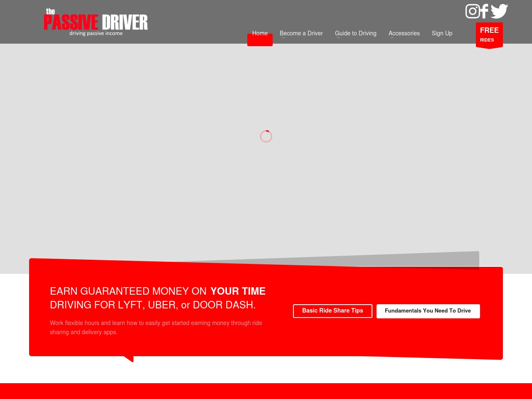This screenshot has width=532, height=399.
Task: Click the red FREE RIDES badge
Action: [489, 35]
